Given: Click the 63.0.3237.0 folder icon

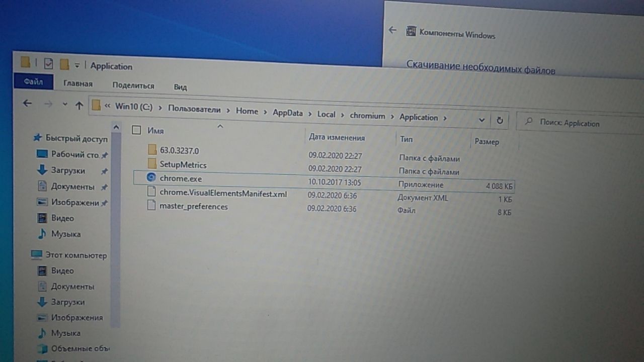Looking at the screenshot, I should click(x=153, y=149).
